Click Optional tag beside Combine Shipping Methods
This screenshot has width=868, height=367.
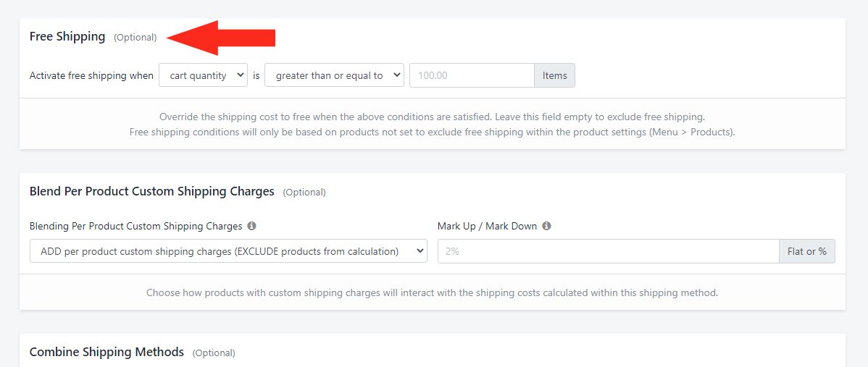pyautogui.click(x=214, y=353)
